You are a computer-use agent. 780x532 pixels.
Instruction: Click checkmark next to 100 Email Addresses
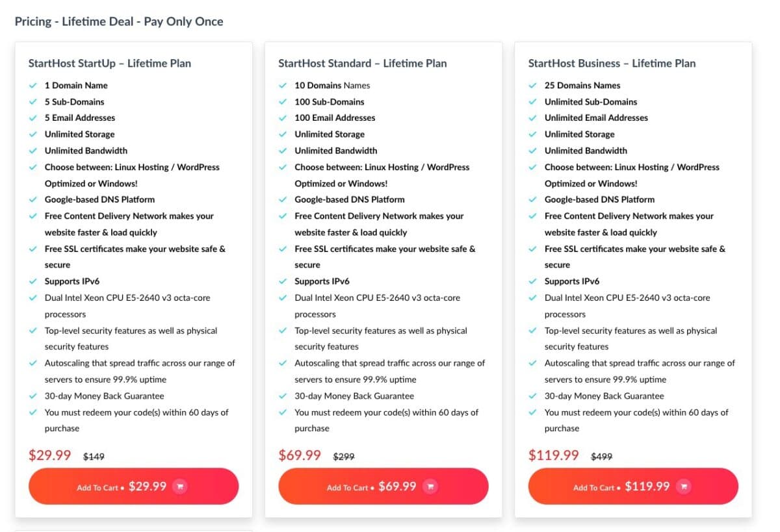(x=283, y=118)
